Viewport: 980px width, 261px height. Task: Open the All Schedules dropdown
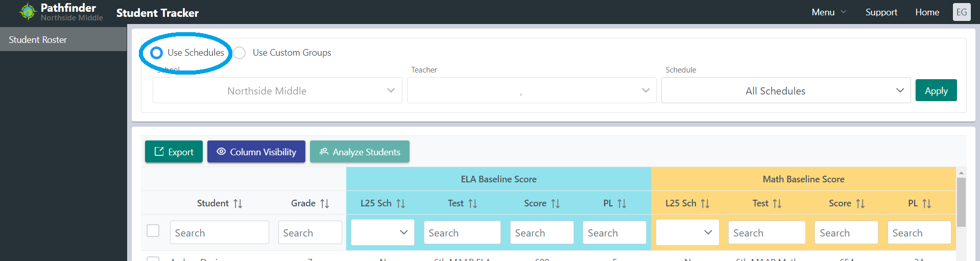click(x=786, y=90)
